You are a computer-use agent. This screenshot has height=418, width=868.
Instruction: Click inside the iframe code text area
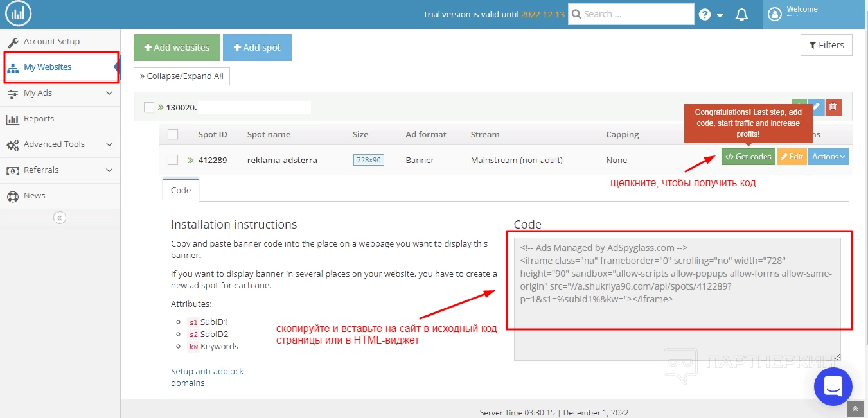677,299
